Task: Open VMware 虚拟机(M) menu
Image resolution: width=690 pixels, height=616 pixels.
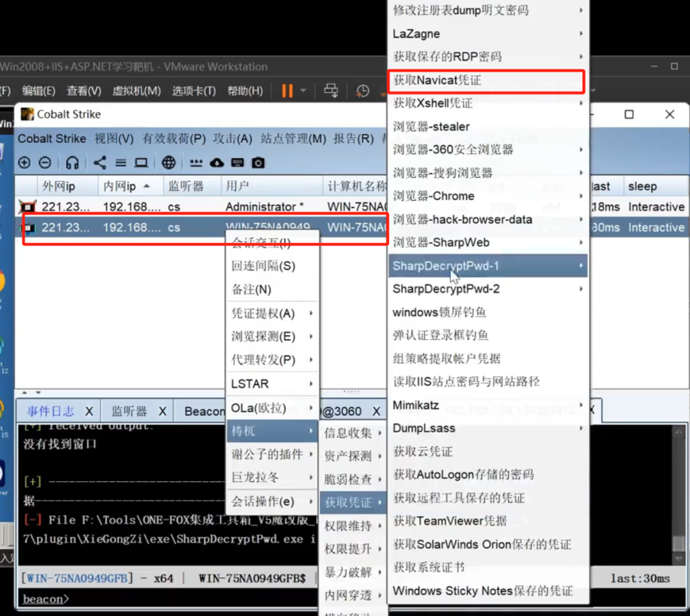Action: 136,90
